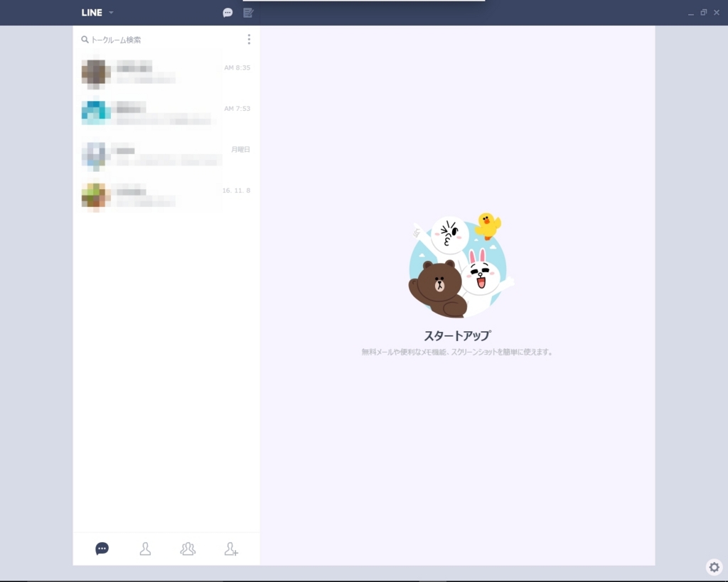Open the chat received at AM 8:35

(166, 72)
